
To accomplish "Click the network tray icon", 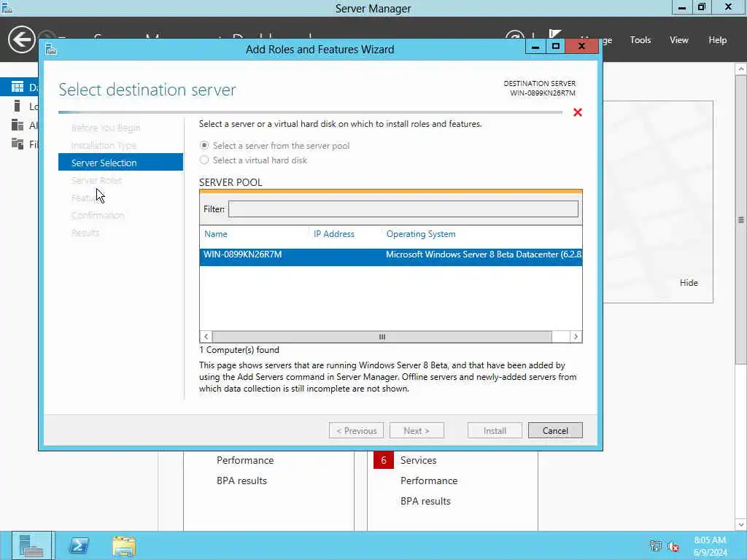I will click(x=656, y=546).
